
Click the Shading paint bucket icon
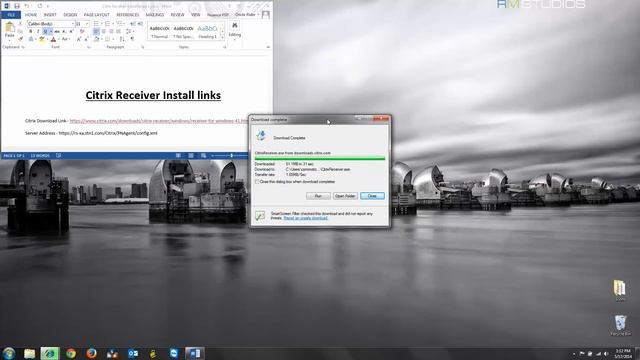click(96, 39)
